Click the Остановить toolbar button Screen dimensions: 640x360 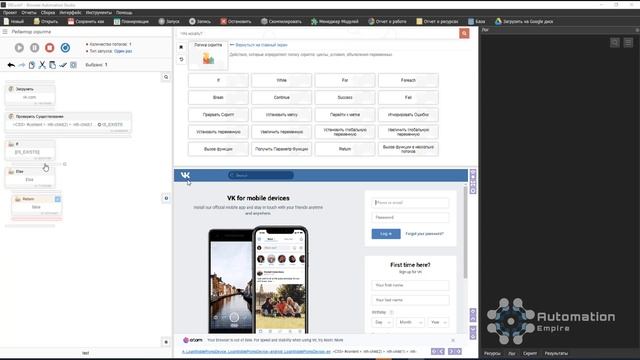(236, 21)
